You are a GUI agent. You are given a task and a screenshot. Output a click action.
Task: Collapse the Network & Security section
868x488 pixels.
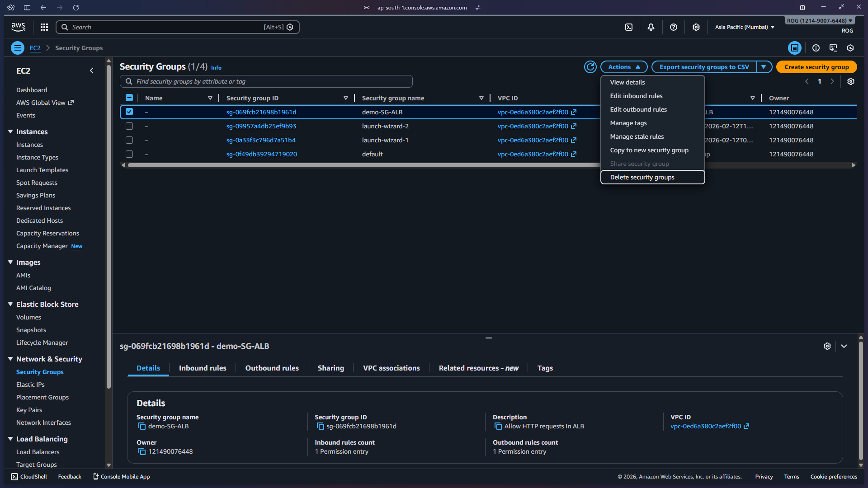[10, 359]
